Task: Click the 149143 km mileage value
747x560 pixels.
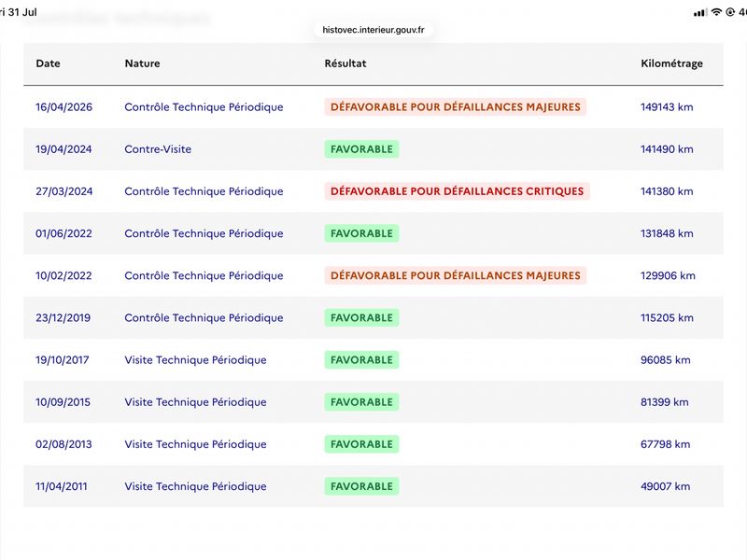Action: [667, 107]
